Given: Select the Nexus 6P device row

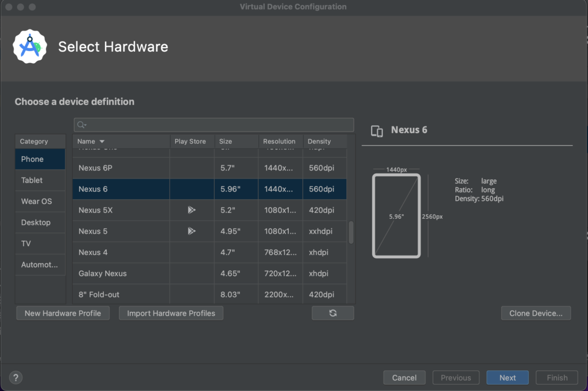Looking at the screenshot, I should click(210, 168).
